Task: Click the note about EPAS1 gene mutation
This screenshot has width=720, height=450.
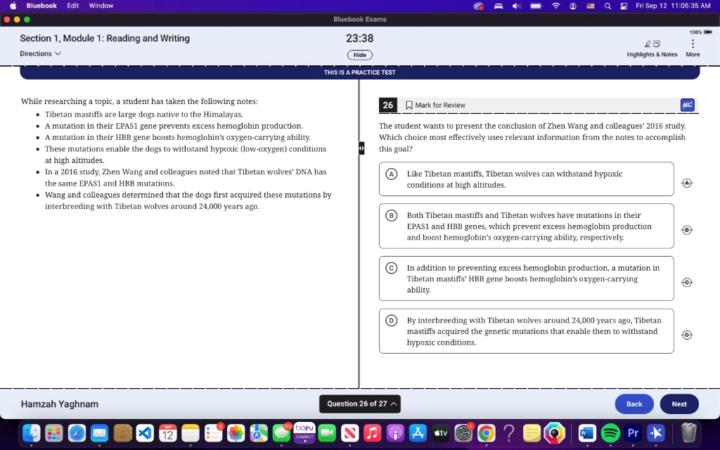Action: pyautogui.click(x=174, y=126)
